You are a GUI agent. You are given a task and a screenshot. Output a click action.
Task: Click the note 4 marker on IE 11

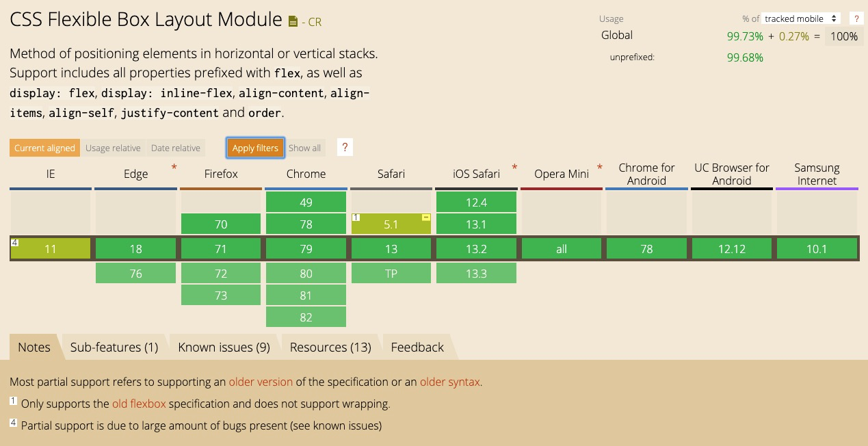coord(14,242)
